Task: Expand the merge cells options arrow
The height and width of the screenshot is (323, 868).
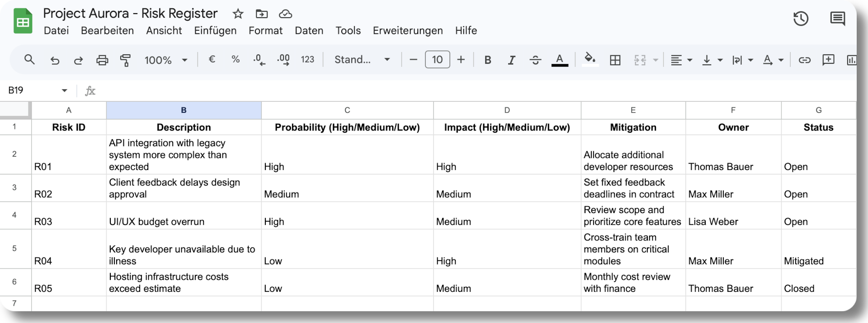Action: 655,60
